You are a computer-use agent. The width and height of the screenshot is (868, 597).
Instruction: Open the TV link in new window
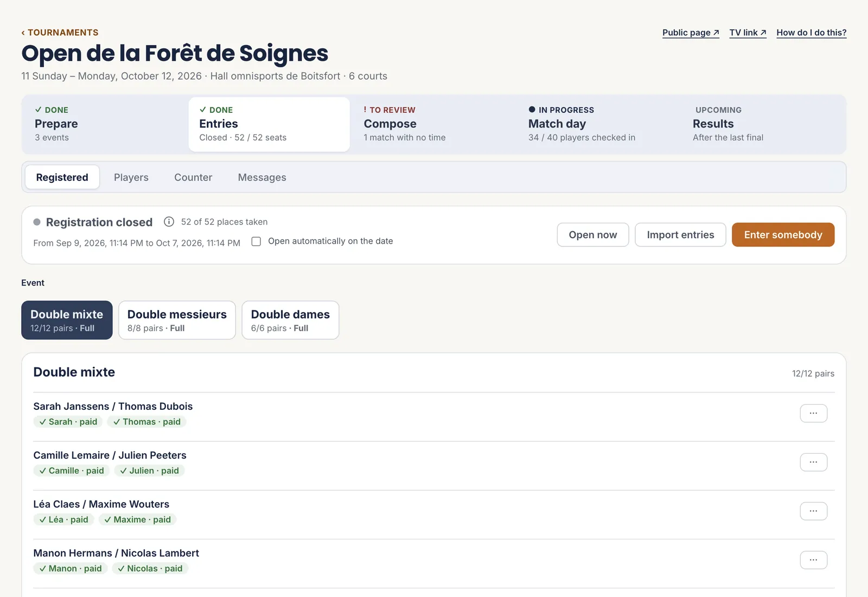(748, 33)
